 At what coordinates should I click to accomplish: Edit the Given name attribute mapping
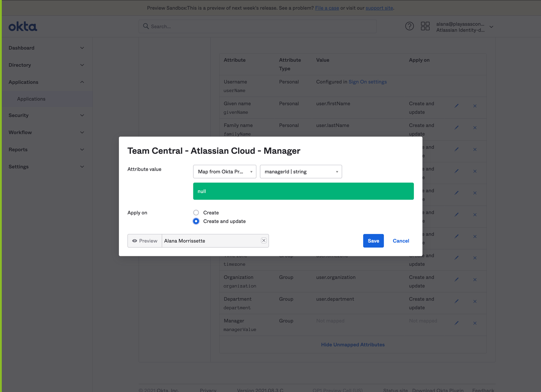pos(457,106)
